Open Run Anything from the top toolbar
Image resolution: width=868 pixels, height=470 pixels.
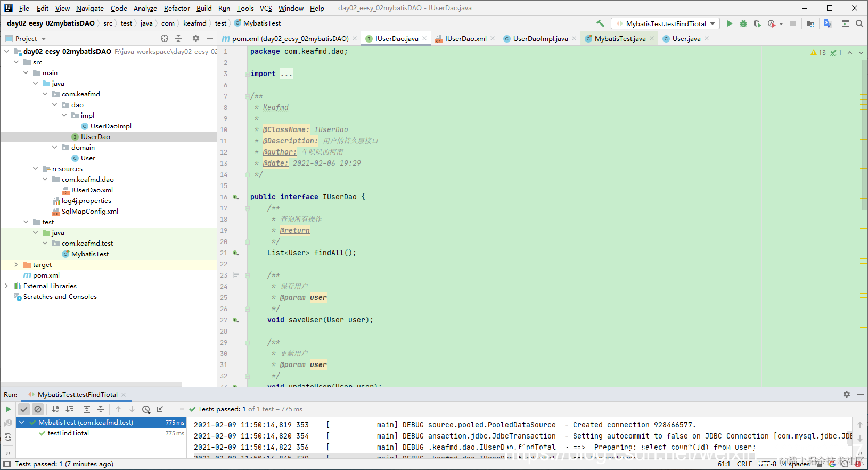point(846,23)
